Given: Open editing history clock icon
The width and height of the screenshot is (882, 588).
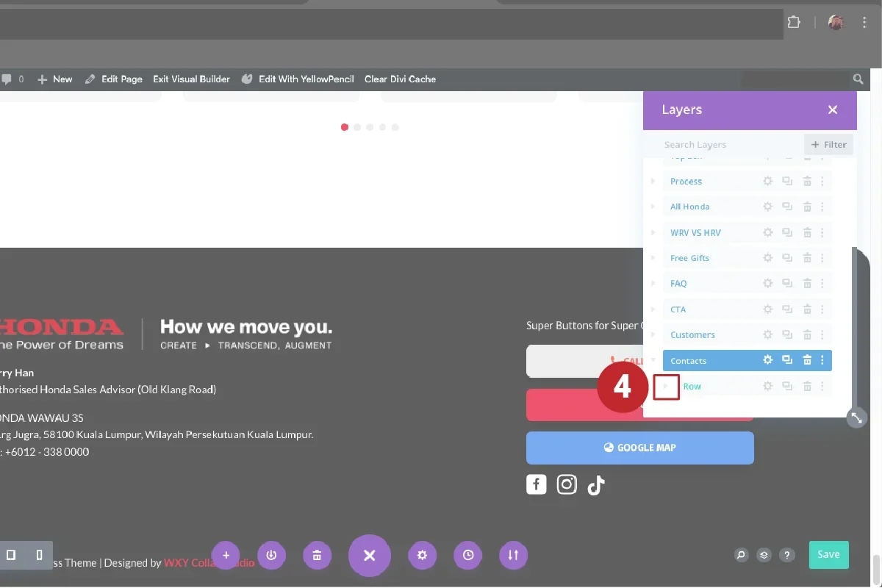Looking at the screenshot, I should (468, 555).
